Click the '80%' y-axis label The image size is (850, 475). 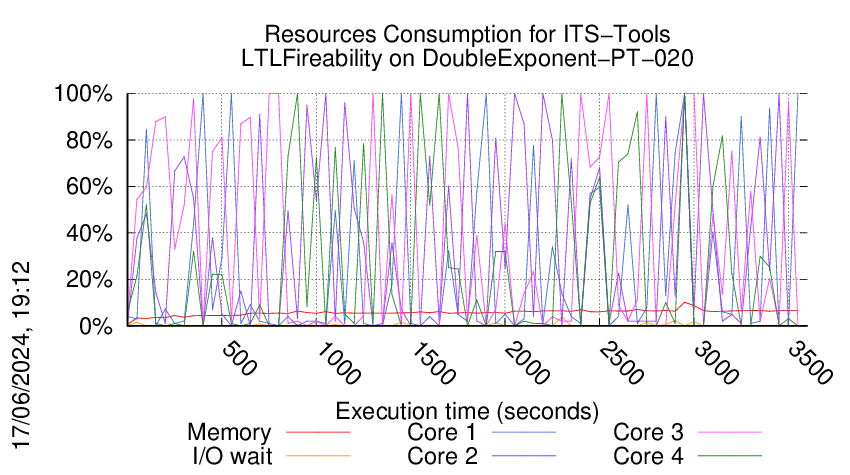[89, 140]
